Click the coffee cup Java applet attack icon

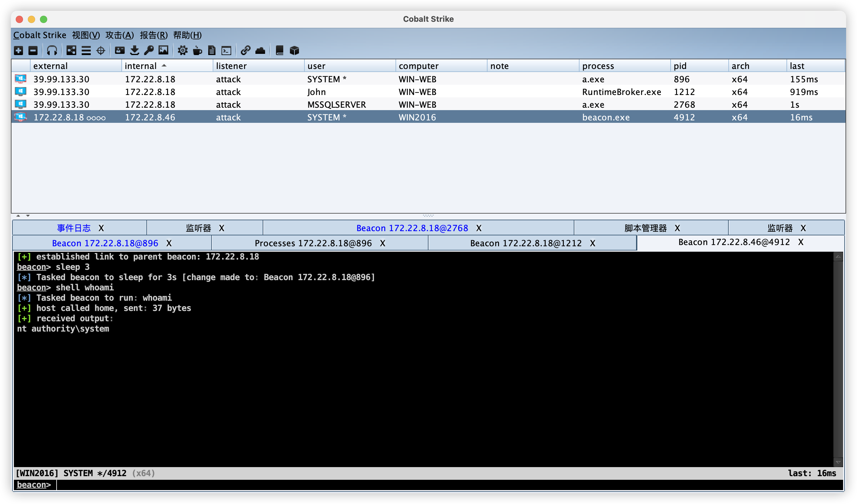(197, 51)
